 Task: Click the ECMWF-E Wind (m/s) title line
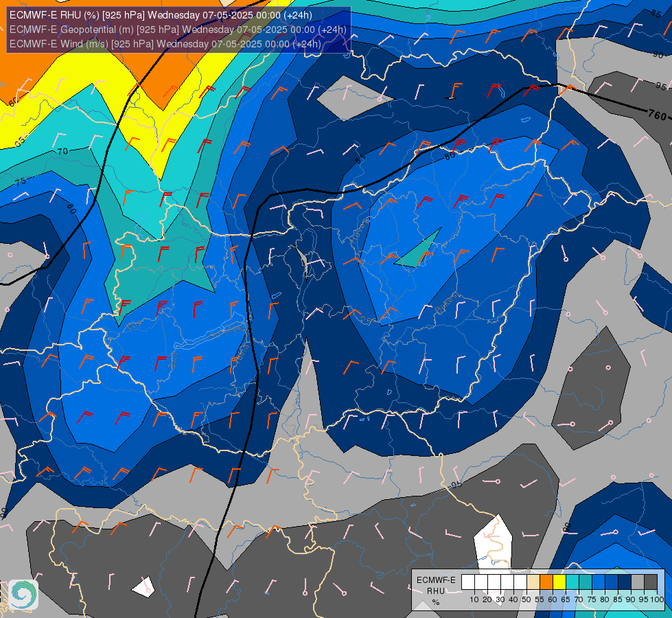tap(165, 44)
